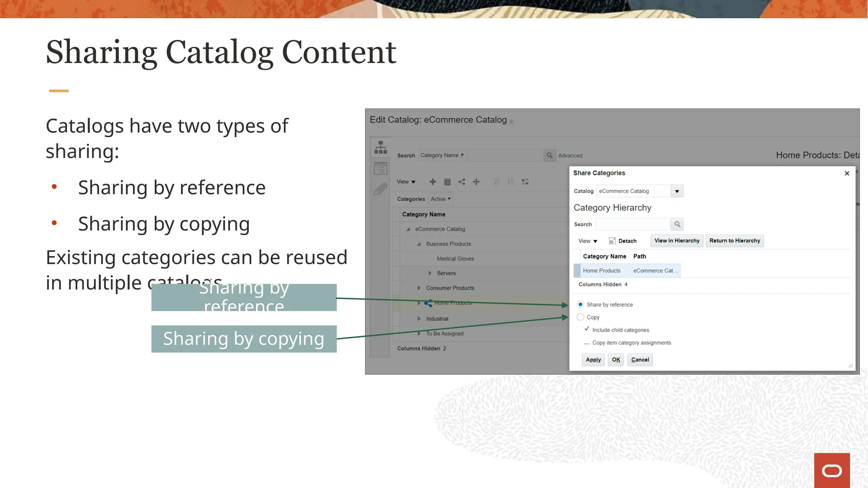The width and height of the screenshot is (868, 488).
Task: Open the category hierarchy side tab icon
Action: pyautogui.click(x=381, y=147)
